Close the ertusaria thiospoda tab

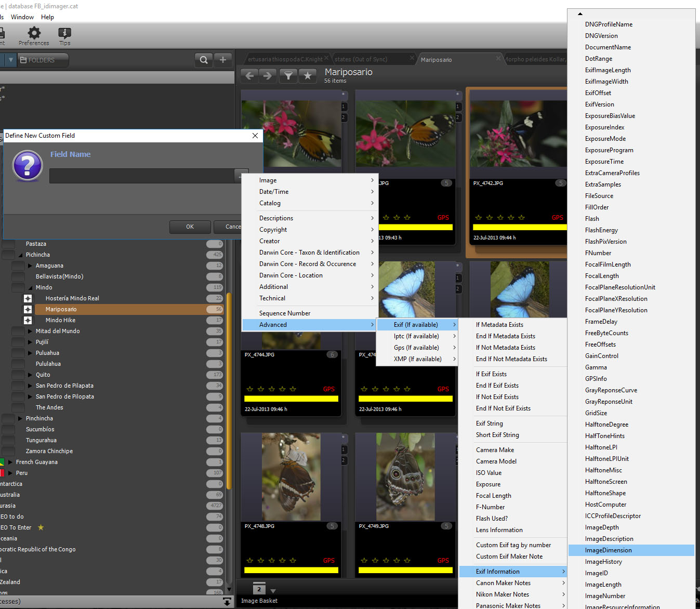pyautogui.click(x=326, y=58)
